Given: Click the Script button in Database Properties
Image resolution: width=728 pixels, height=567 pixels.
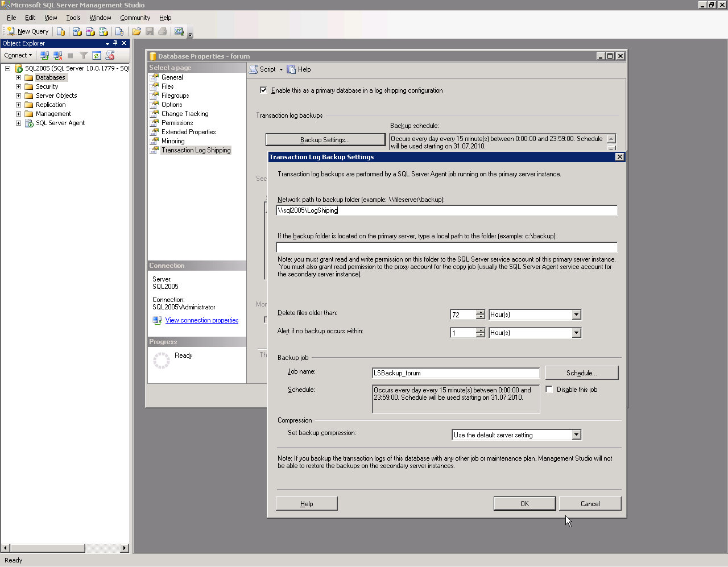Looking at the screenshot, I should click(262, 69).
